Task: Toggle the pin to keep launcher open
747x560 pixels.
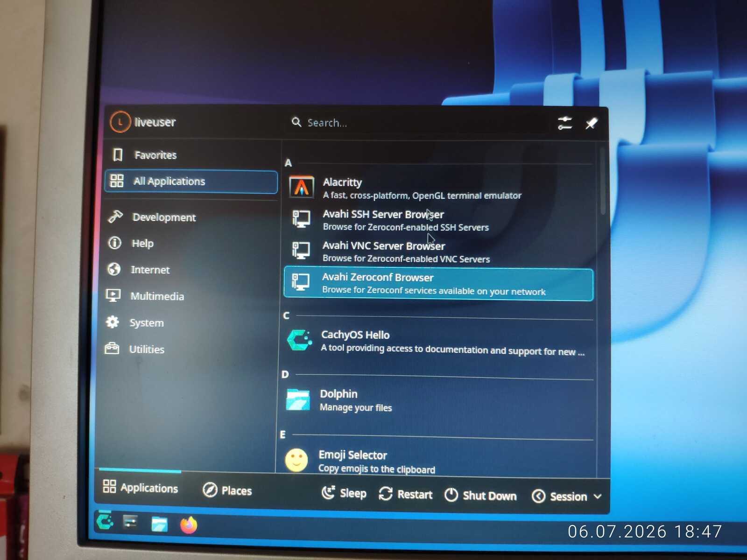Action: (591, 123)
